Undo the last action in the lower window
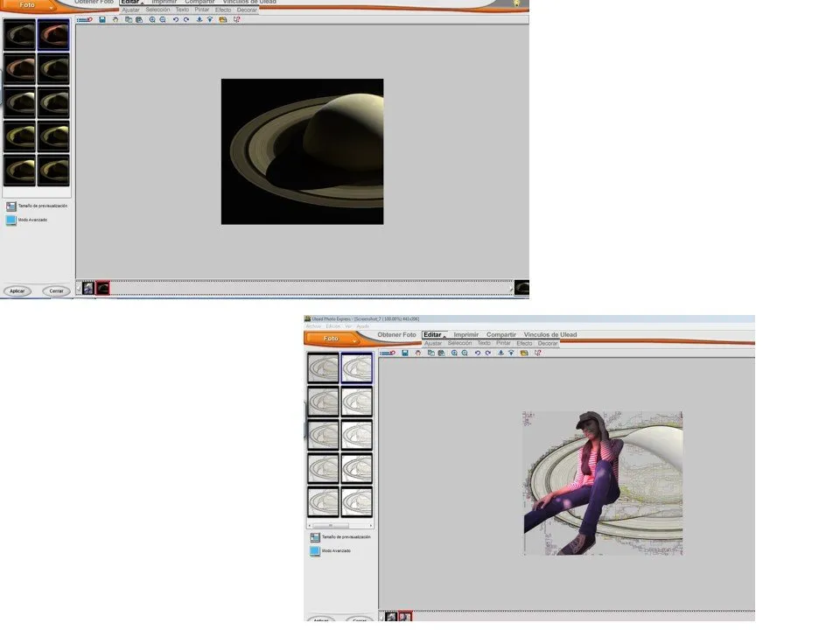 (x=478, y=353)
